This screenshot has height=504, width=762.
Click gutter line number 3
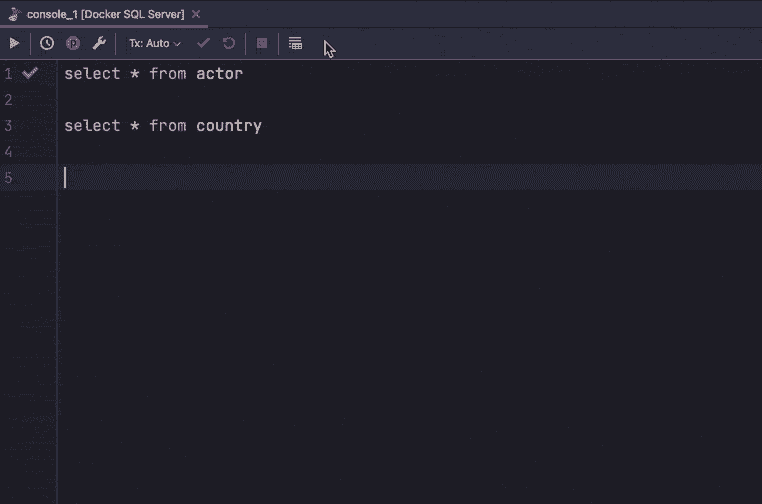pyautogui.click(x=8, y=126)
